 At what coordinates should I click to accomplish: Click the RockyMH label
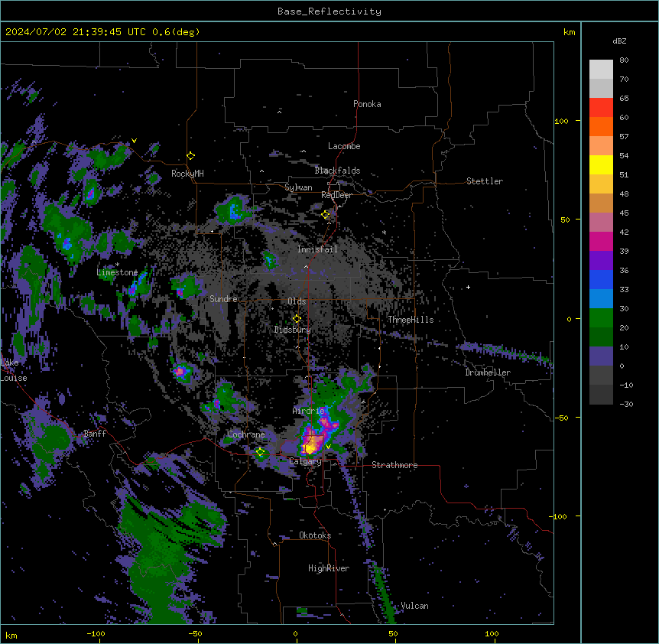[187, 173]
